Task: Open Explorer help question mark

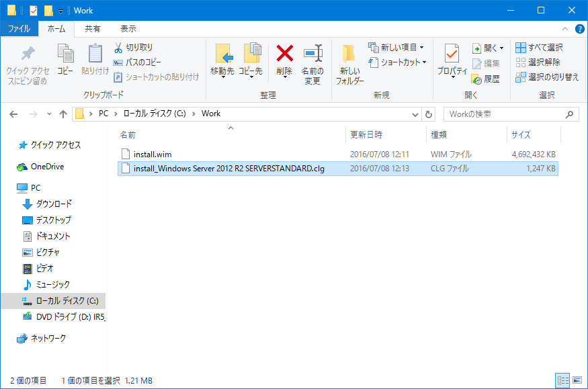Action: [x=580, y=29]
